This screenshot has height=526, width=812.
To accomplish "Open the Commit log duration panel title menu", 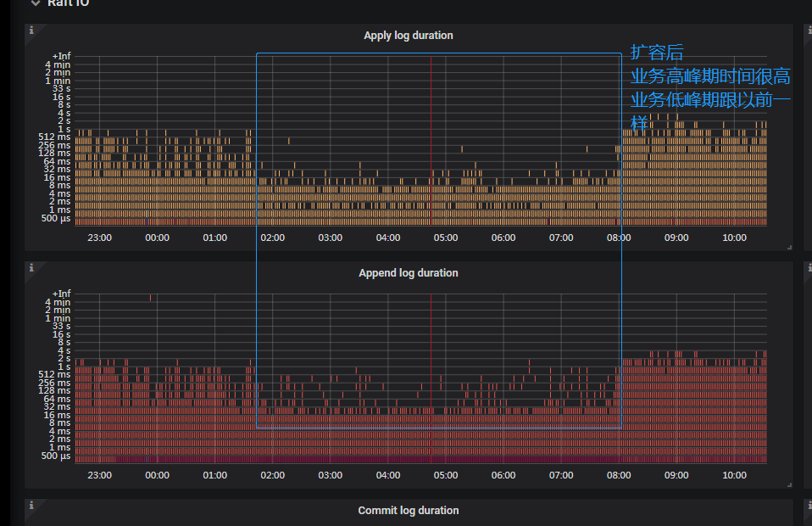I will (x=408, y=510).
